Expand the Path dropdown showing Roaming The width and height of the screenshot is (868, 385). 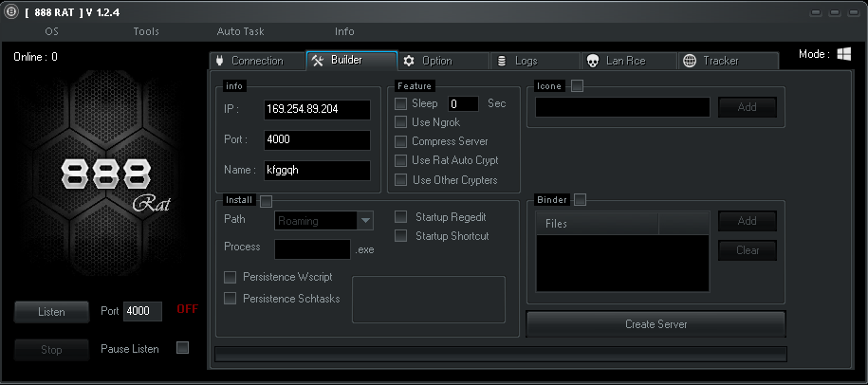click(365, 221)
